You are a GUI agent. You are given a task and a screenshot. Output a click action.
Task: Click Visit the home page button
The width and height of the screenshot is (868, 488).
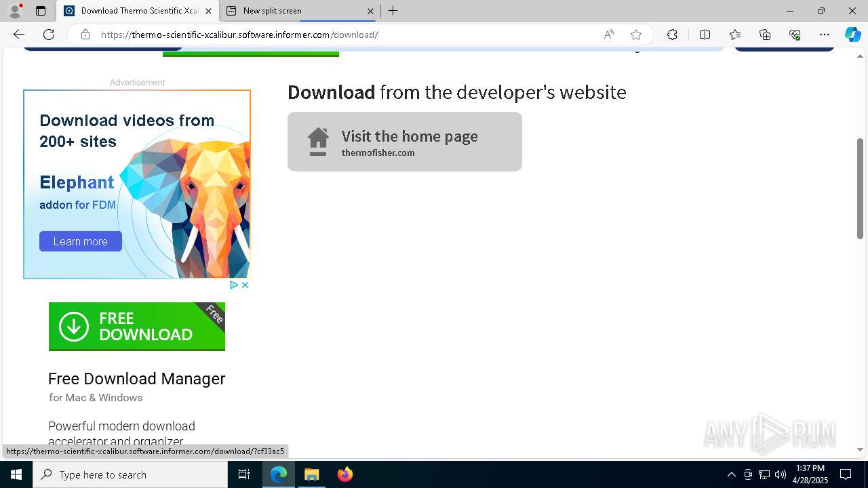(x=405, y=142)
